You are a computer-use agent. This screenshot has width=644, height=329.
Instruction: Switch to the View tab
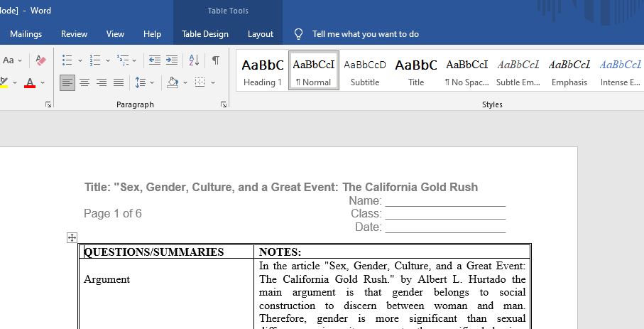point(115,34)
